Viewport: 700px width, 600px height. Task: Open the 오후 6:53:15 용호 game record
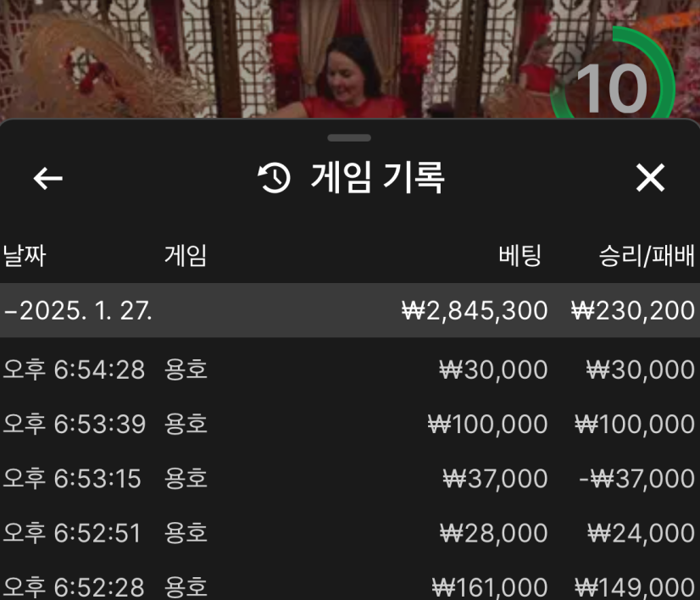pyautogui.click(x=350, y=479)
